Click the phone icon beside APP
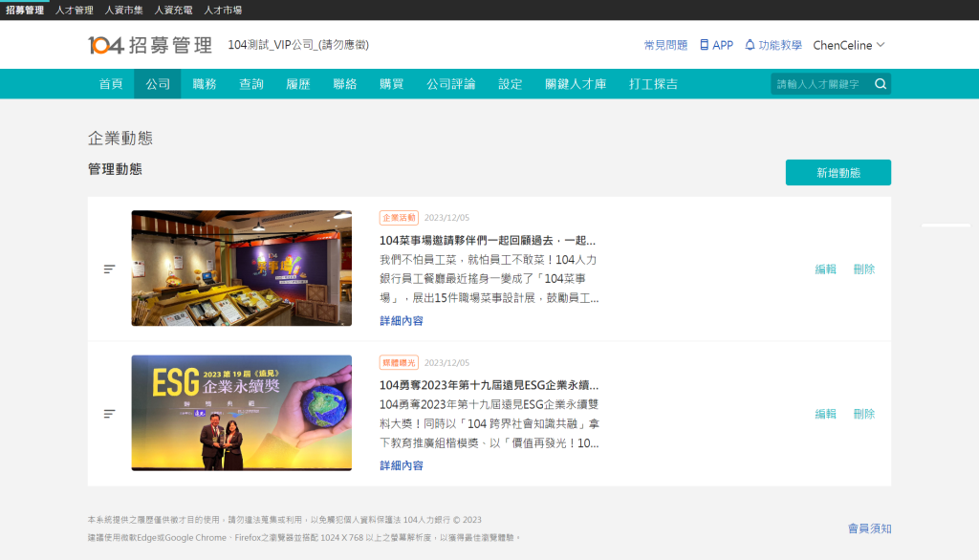Screen dimensions: 979x560 coord(704,45)
